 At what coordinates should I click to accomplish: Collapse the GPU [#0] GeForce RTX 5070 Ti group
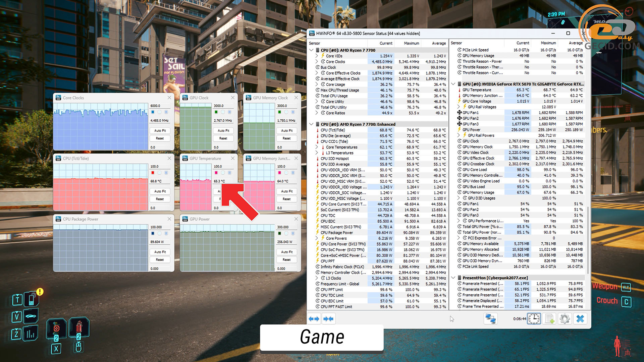point(453,84)
